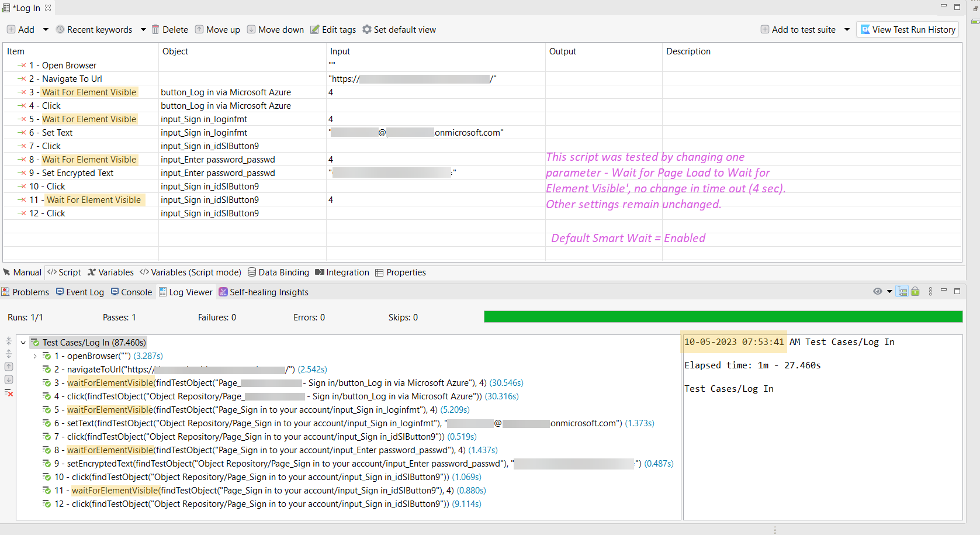Viewport: 980px width, 535px height.
Task: Click the Add to test suite button
Action: pos(798,30)
